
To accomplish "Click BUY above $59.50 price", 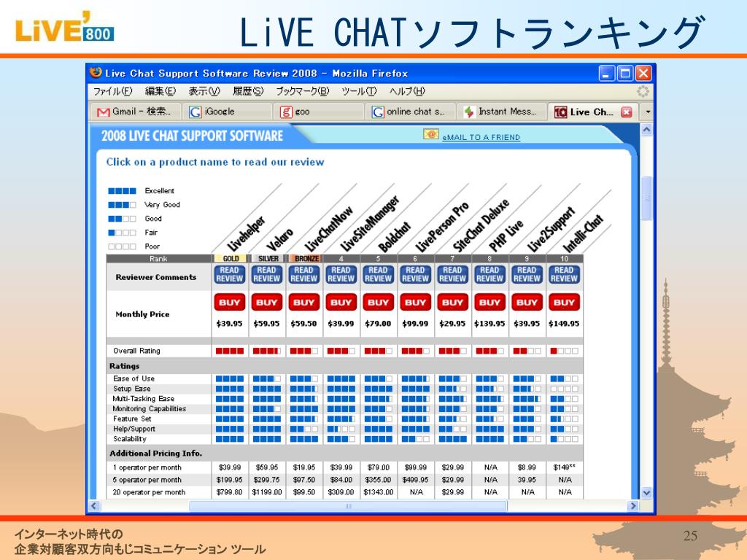I will pos(304,303).
